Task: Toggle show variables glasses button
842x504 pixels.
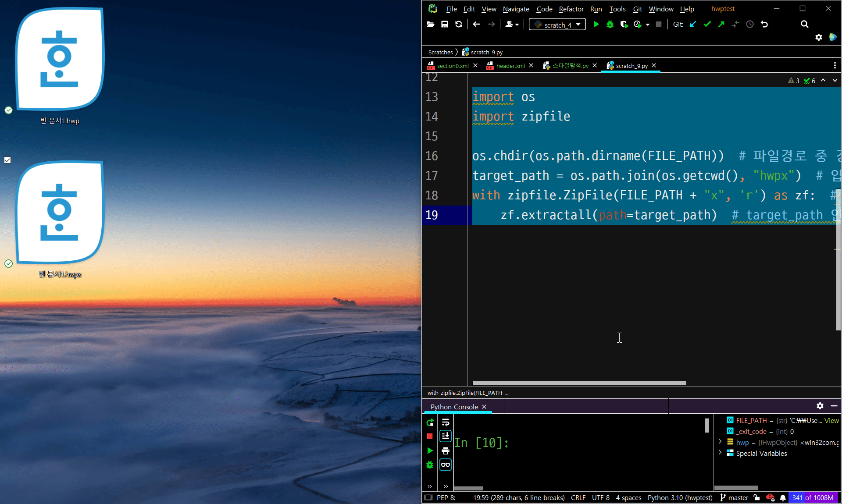Action: coord(446,465)
